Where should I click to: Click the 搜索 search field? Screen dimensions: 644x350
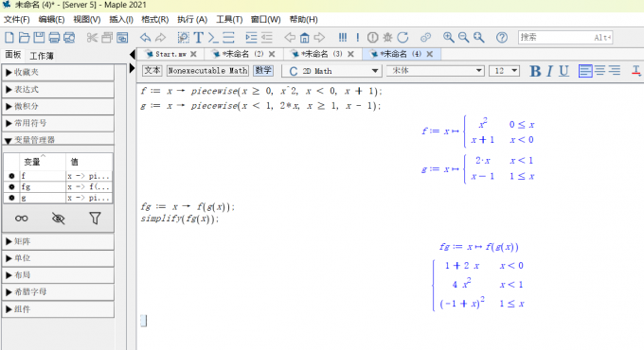(565, 37)
